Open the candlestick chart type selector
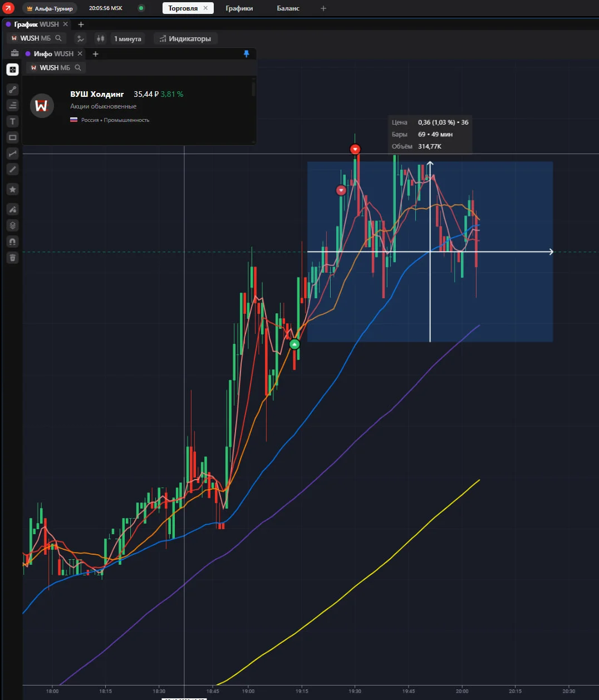599x700 pixels. click(x=100, y=38)
